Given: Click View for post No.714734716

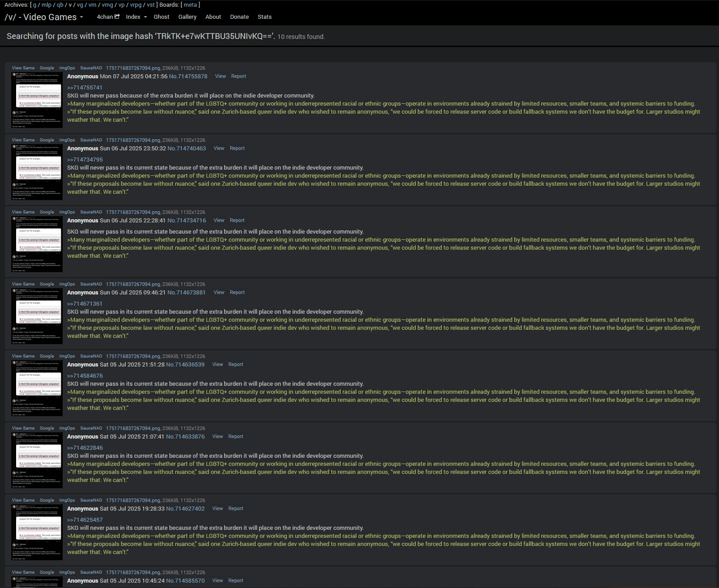Looking at the screenshot, I should tap(219, 221).
